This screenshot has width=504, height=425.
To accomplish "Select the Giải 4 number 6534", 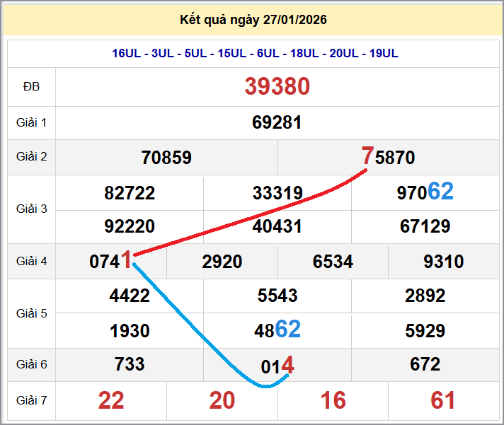I will [x=333, y=262].
